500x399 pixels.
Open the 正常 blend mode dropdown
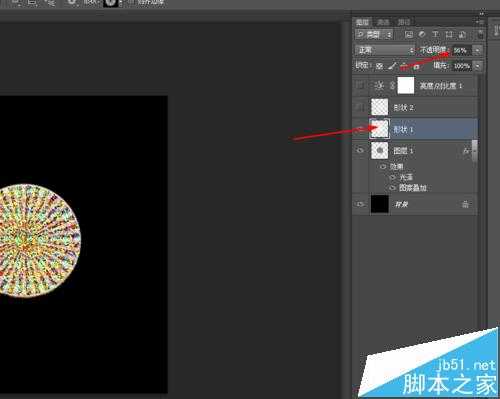[385, 50]
